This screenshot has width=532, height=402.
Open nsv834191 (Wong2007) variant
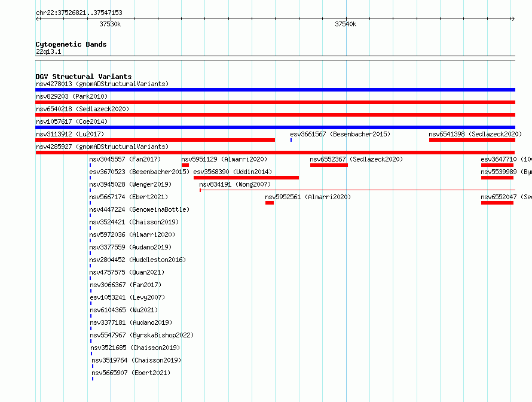click(235, 184)
